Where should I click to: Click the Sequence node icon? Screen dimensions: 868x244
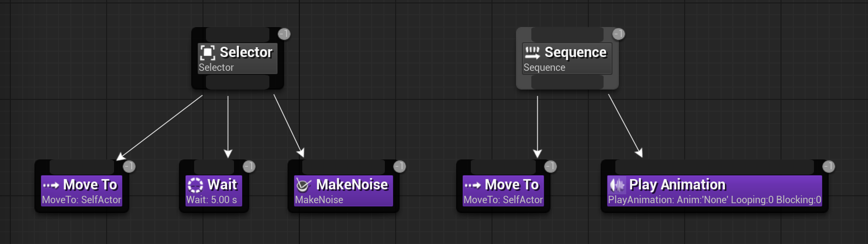coord(532,52)
